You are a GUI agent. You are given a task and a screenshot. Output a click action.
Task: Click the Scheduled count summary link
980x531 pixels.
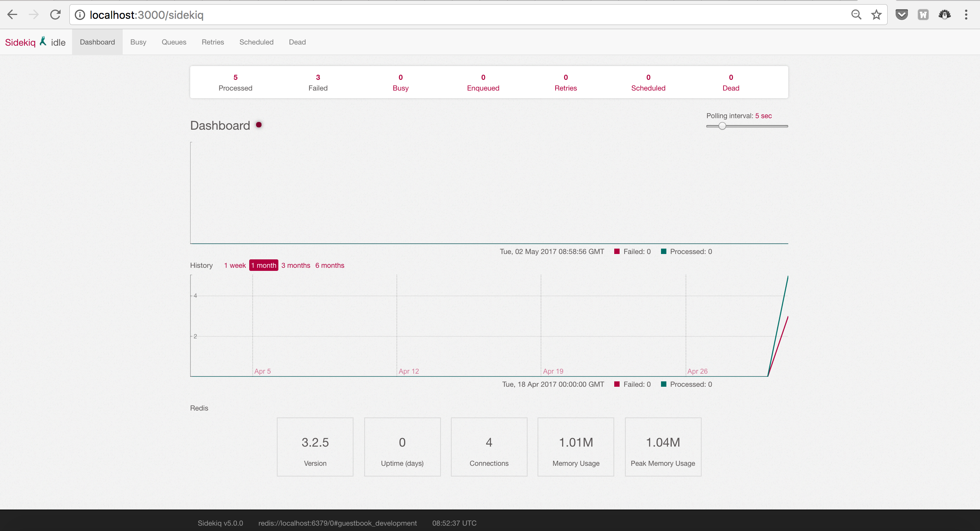coord(648,82)
